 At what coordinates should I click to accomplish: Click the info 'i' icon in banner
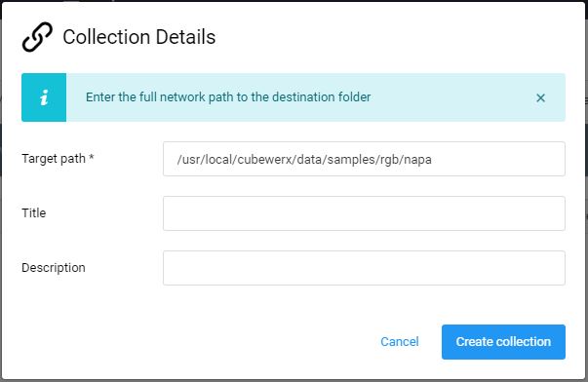(44, 97)
